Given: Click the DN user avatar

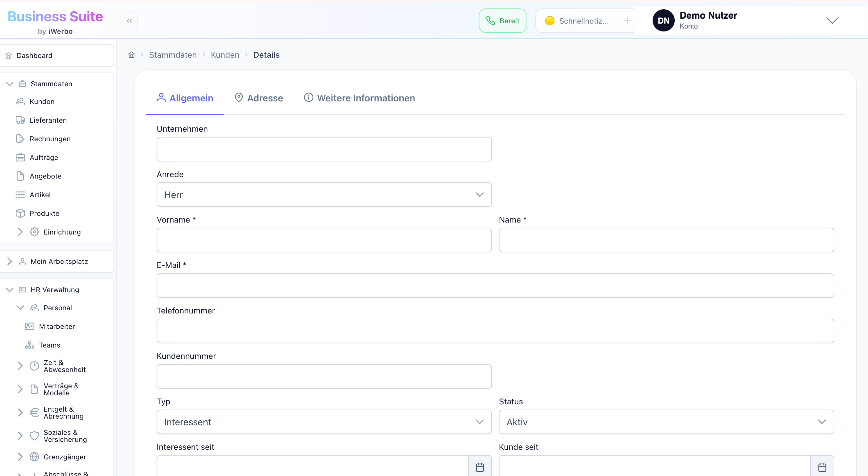Looking at the screenshot, I should click(663, 21).
